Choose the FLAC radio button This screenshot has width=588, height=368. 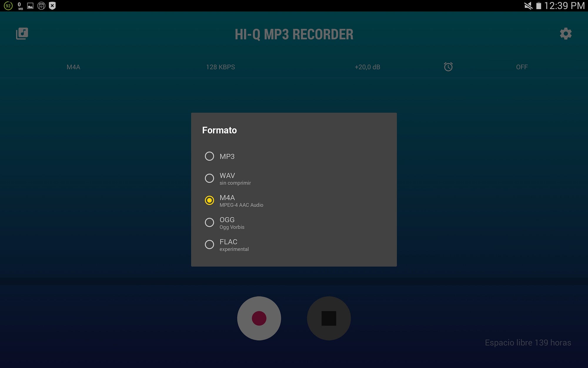click(x=209, y=244)
